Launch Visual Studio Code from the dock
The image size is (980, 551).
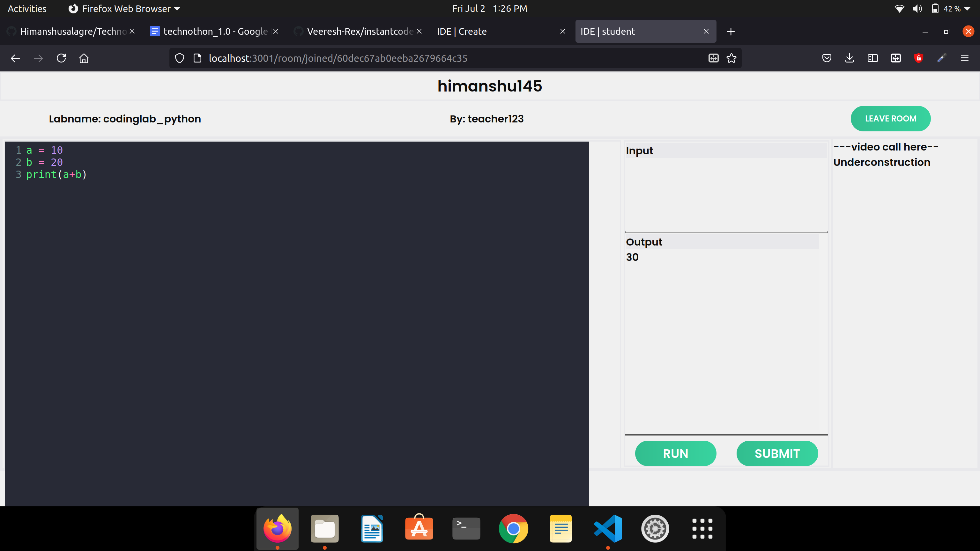607,528
